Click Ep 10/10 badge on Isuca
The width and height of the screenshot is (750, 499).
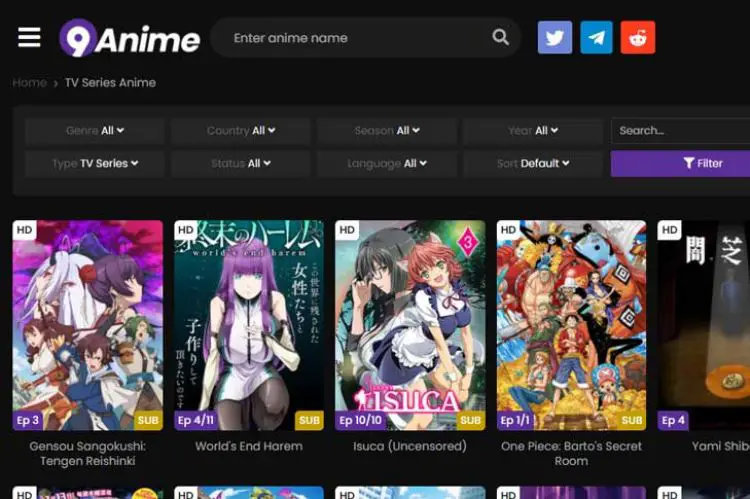tap(360, 421)
